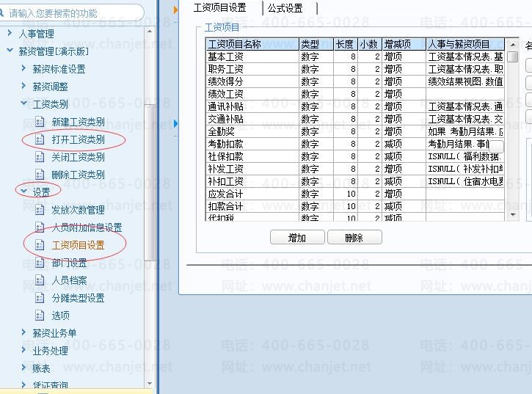Click the 增加 button
This screenshot has width=532, height=394.
pyautogui.click(x=297, y=237)
